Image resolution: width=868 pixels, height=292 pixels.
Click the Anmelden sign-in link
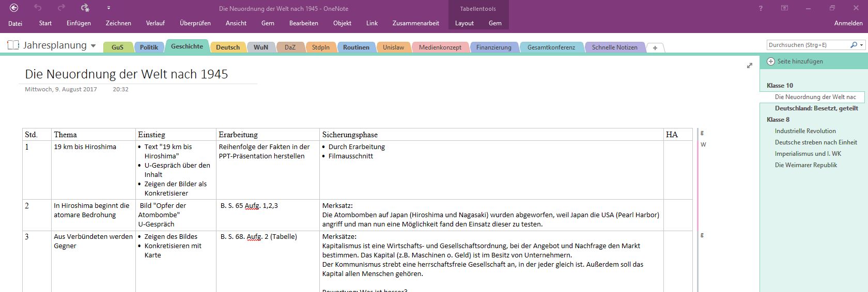pyautogui.click(x=848, y=23)
